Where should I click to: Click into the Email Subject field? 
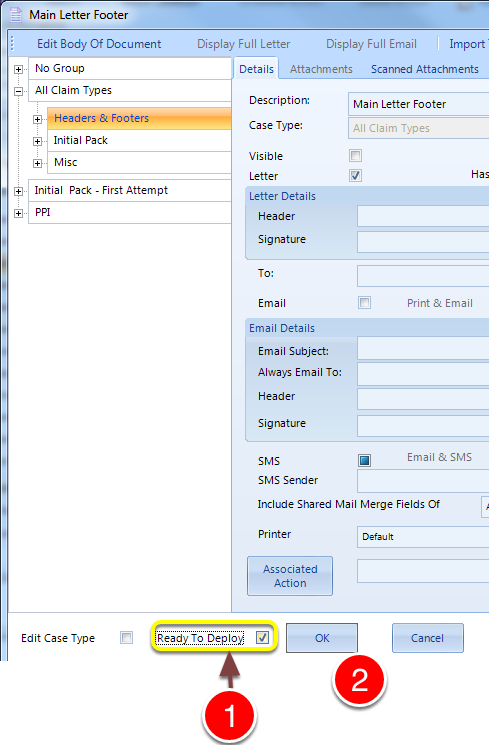pos(423,351)
